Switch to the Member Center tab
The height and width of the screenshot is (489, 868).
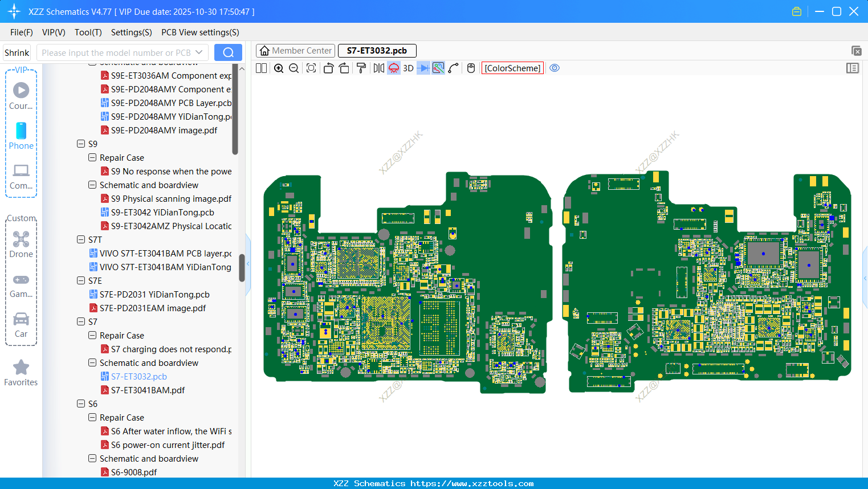point(295,51)
